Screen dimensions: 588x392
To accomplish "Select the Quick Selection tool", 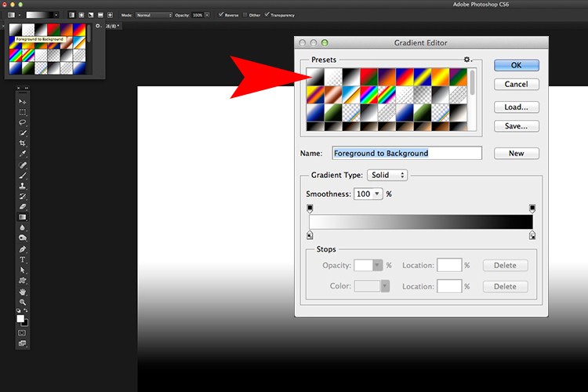I will [x=23, y=132].
